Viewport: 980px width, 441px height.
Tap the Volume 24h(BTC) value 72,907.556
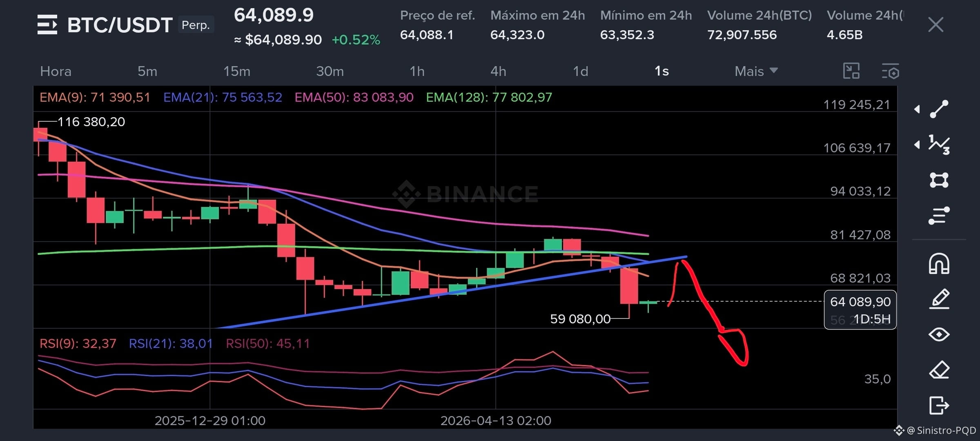[742, 35]
